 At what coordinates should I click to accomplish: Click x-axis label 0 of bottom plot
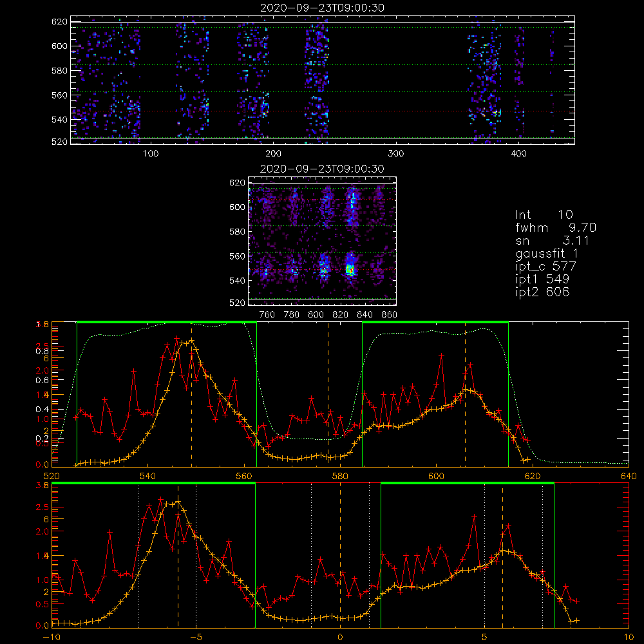340,638
